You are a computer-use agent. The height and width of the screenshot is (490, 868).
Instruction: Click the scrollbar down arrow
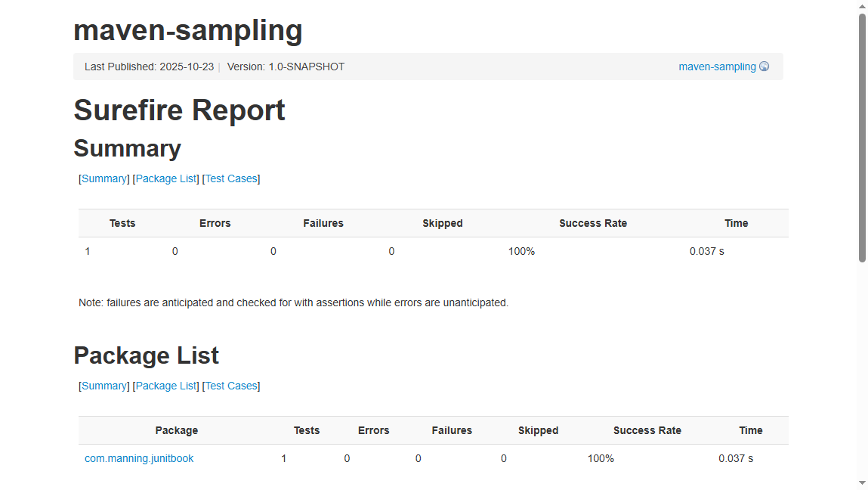[x=862, y=484]
